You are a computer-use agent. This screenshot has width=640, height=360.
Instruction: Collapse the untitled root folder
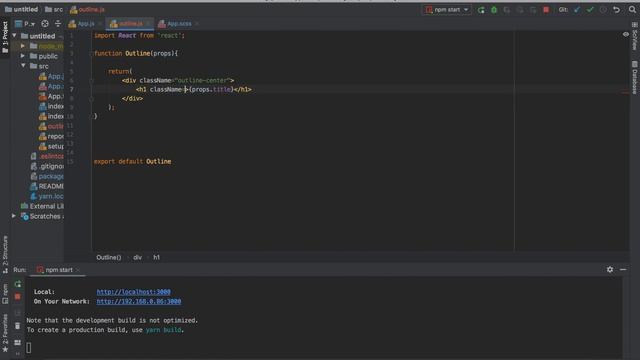(x=15, y=36)
